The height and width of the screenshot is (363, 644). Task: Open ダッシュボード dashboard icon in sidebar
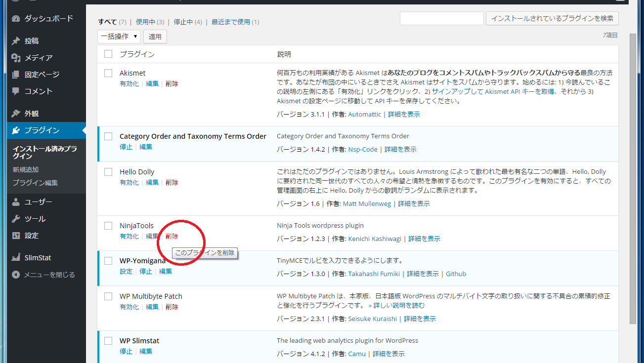click(x=16, y=19)
